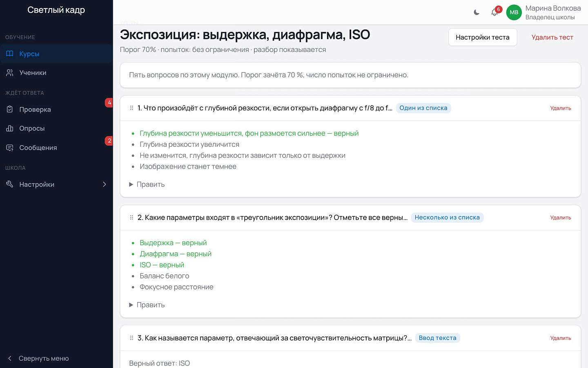Open Проверка in the sidebar
The width and height of the screenshot is (588, 368).
[56, 110]
